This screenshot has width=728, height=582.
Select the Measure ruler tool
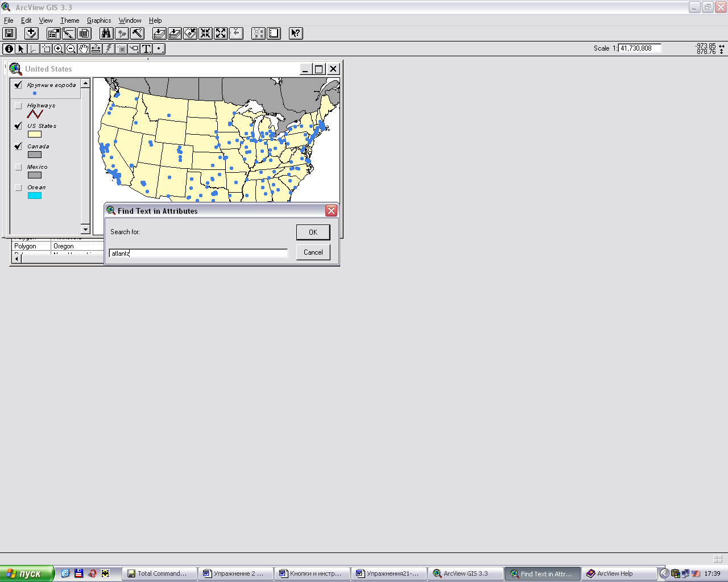click(96, 49)
